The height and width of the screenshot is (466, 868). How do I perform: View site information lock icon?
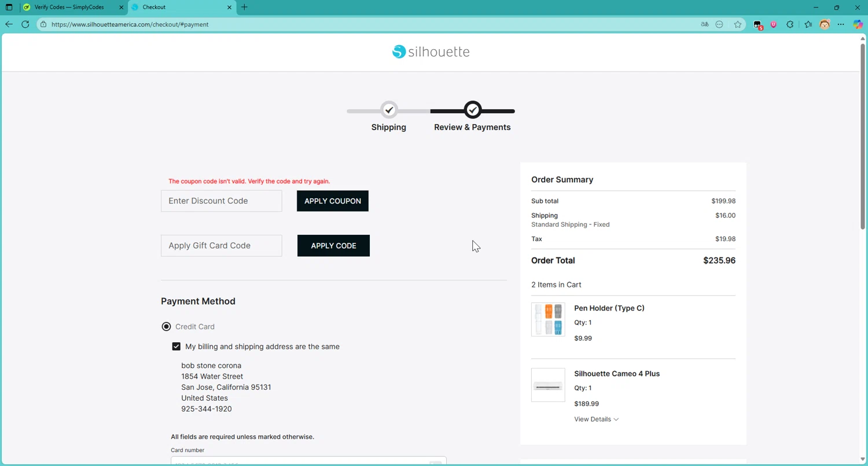point(43,24)
